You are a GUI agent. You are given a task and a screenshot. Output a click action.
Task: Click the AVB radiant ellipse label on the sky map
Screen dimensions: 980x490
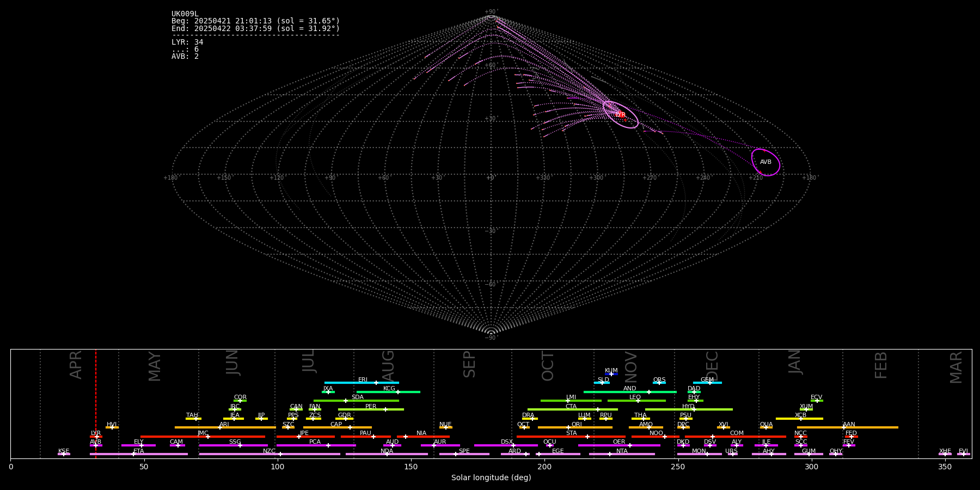(765, 162)
